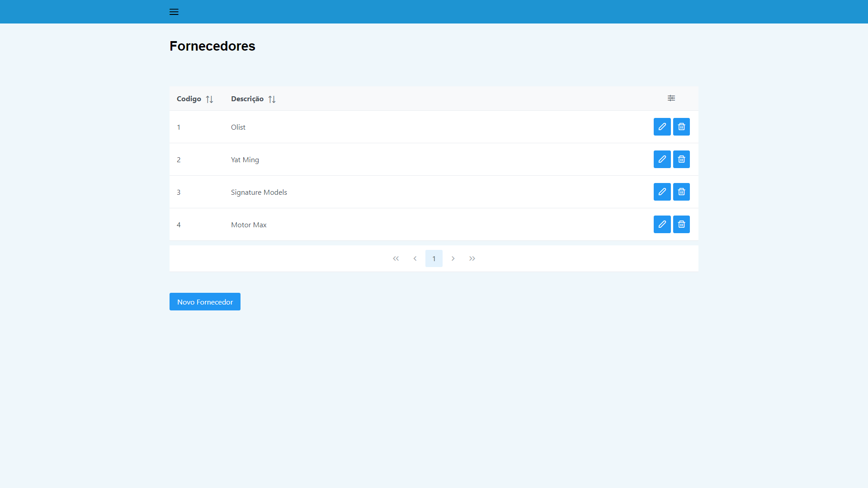Go to the next page

[453, 258]
